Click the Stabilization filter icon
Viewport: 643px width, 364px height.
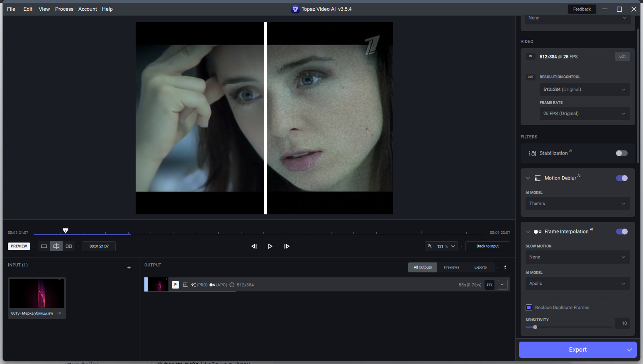click(533, 153)
